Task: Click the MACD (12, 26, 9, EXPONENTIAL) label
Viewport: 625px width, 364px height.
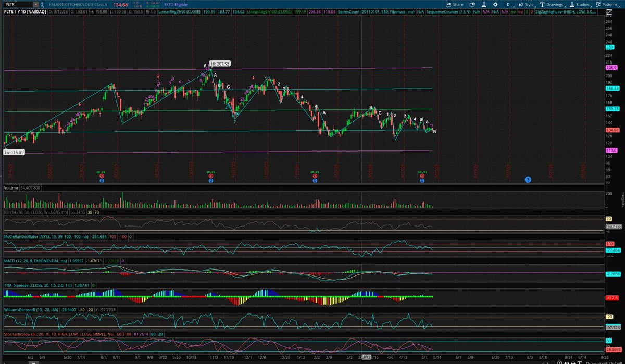Action: click(35, 260)
